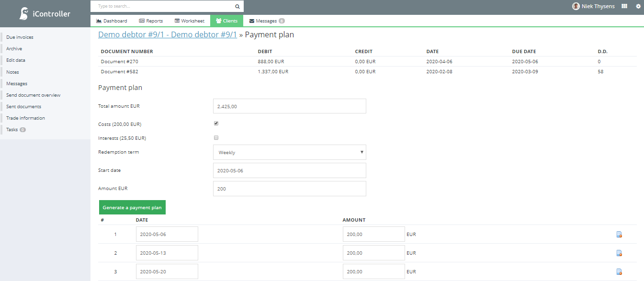
Task: Click the date 2020-04-06 cell
Action: (x=439, y=62)
